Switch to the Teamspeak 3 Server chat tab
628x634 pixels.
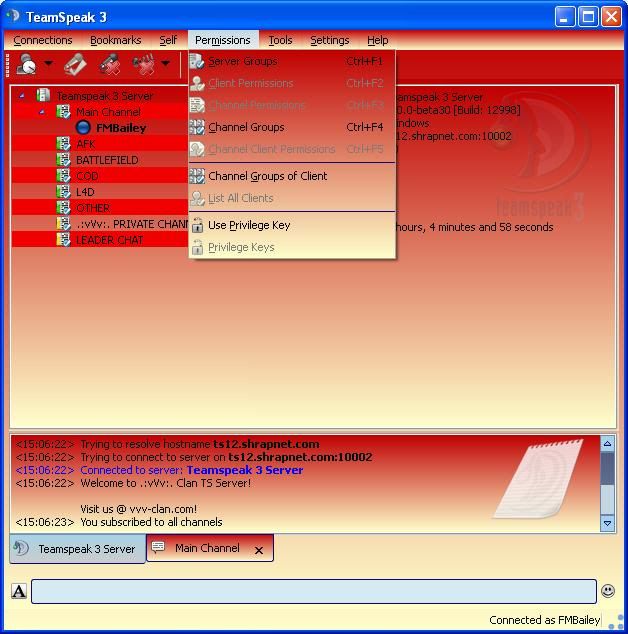78,549
